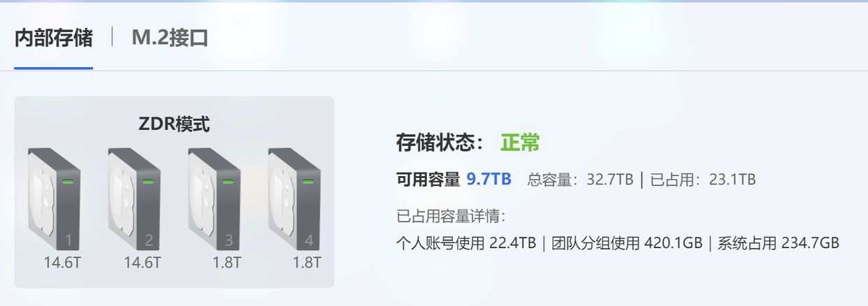Select hard drive bay 3 icon
This screenshot has height=306, width=868.
tap(215, 199)
